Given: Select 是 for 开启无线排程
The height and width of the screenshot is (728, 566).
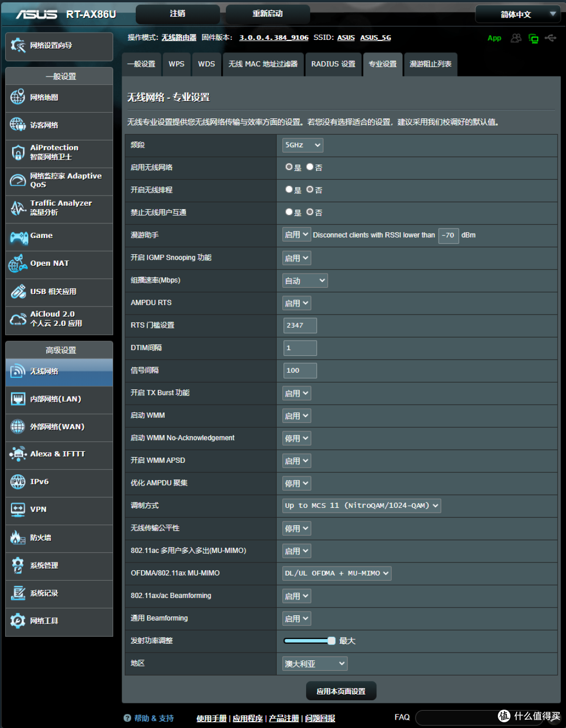Looking at the screenshot, I should coord(289,189).
